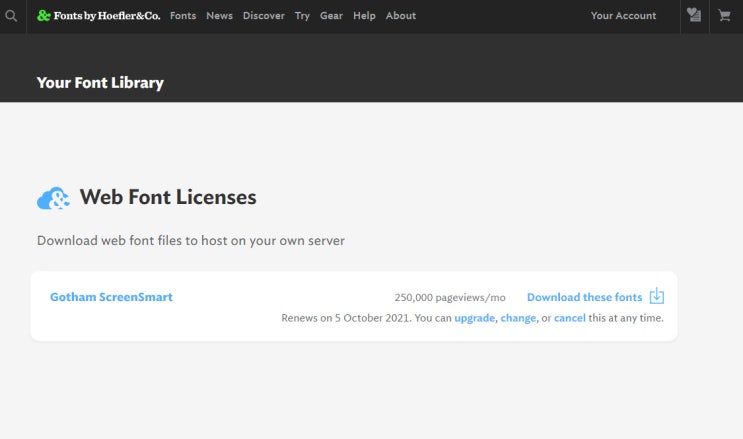Click the Web Font Licenses cloud icon
The height and width of the screenshot is (439, 743).
(53, 198)
